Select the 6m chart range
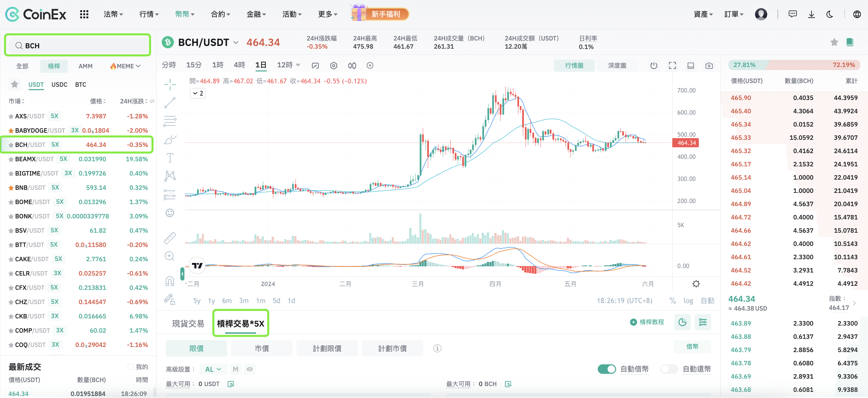 click(x=227, y=301)
